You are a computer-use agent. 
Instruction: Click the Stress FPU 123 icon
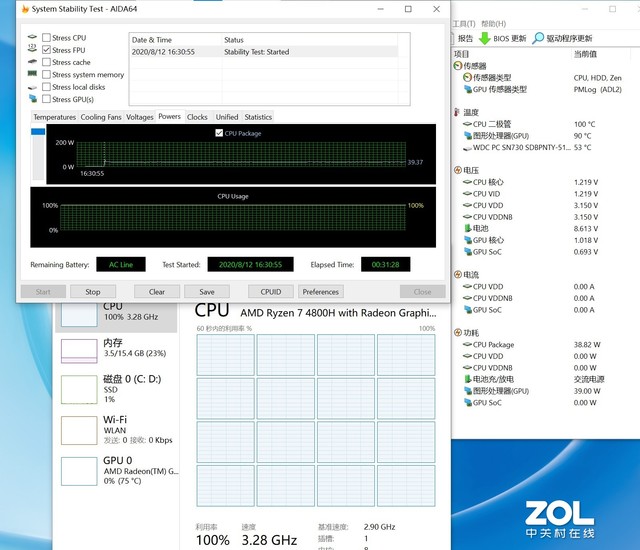point(32,48)
